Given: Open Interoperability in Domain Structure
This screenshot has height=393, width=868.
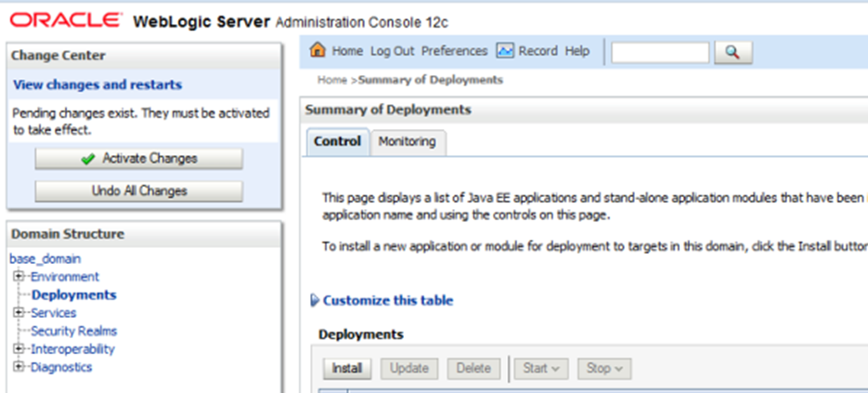Looking at the screenshot, I should coord(72,348).
